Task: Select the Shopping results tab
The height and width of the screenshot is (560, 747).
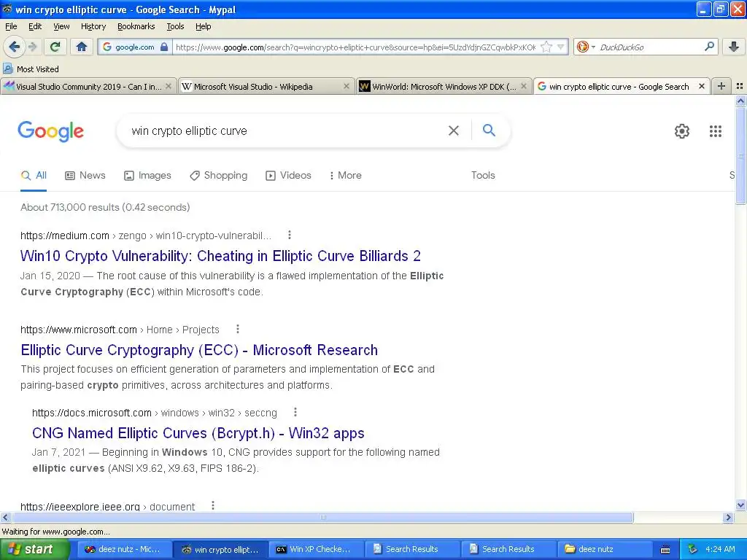Action: point(219,175)
